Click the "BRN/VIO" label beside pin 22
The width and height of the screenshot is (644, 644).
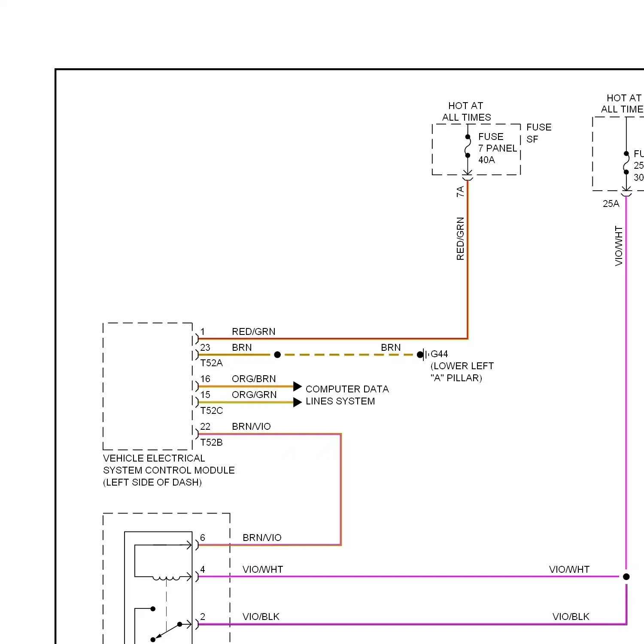coord(251,426)
